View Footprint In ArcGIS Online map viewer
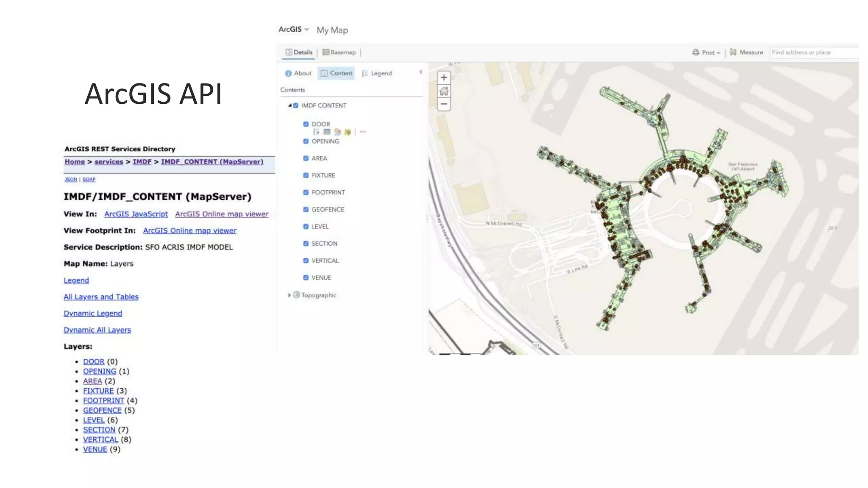The image size is (868, 488). (x=189, y=230)
